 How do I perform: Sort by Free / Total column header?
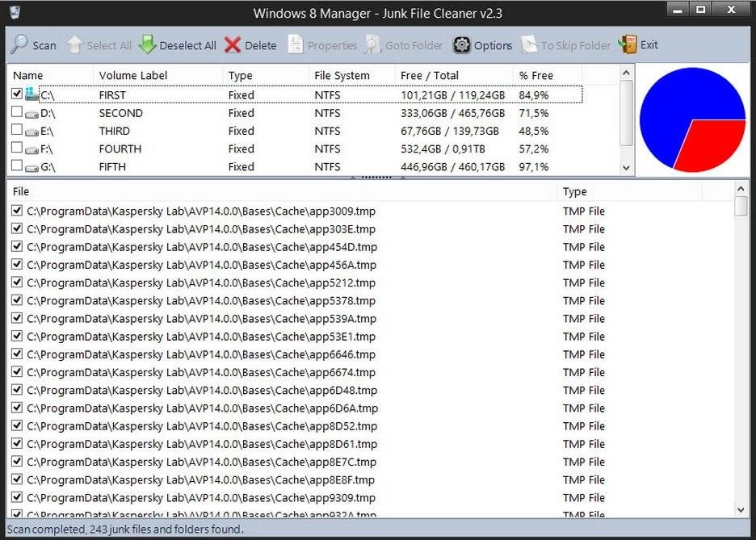(454, 75)
